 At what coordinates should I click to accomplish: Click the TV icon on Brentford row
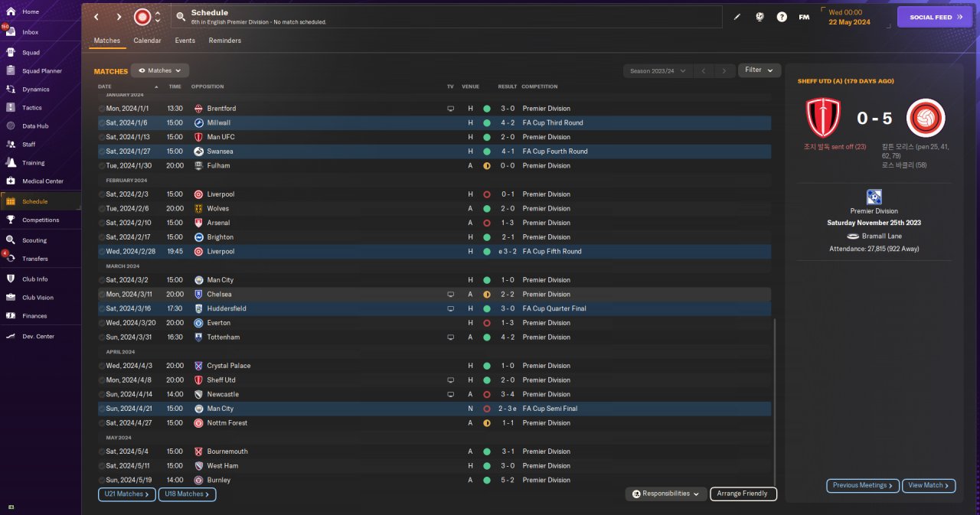(x=451, y=109)
